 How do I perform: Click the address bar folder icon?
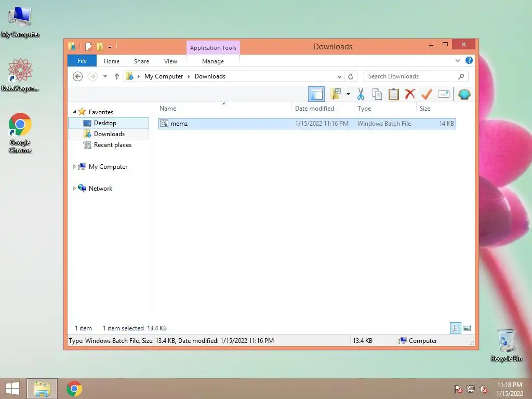click(129, 76)
